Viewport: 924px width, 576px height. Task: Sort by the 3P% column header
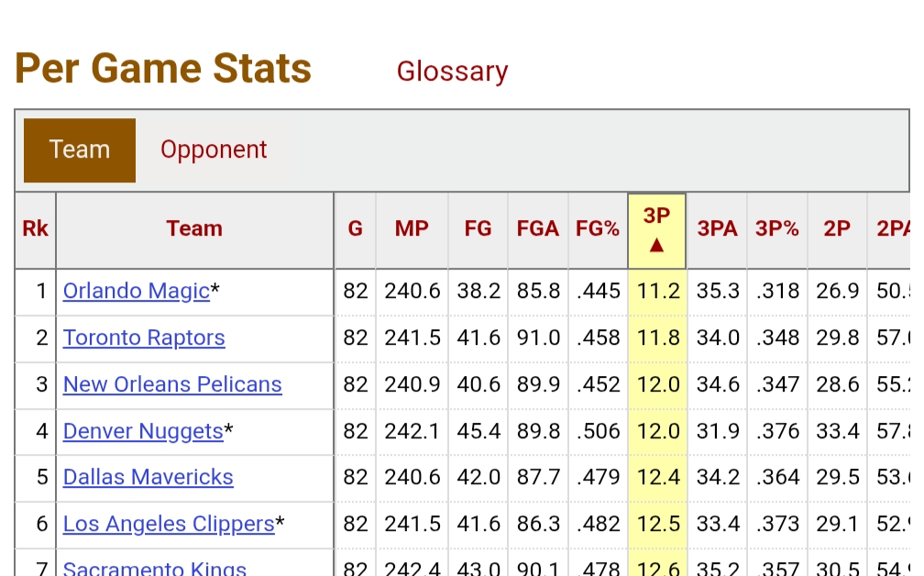[776, 229]
